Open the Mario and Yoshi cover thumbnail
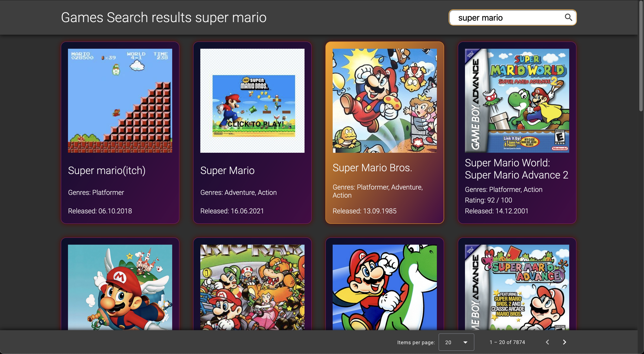Image resolution: width=644 pixels, height=354 pixels. 384,287
